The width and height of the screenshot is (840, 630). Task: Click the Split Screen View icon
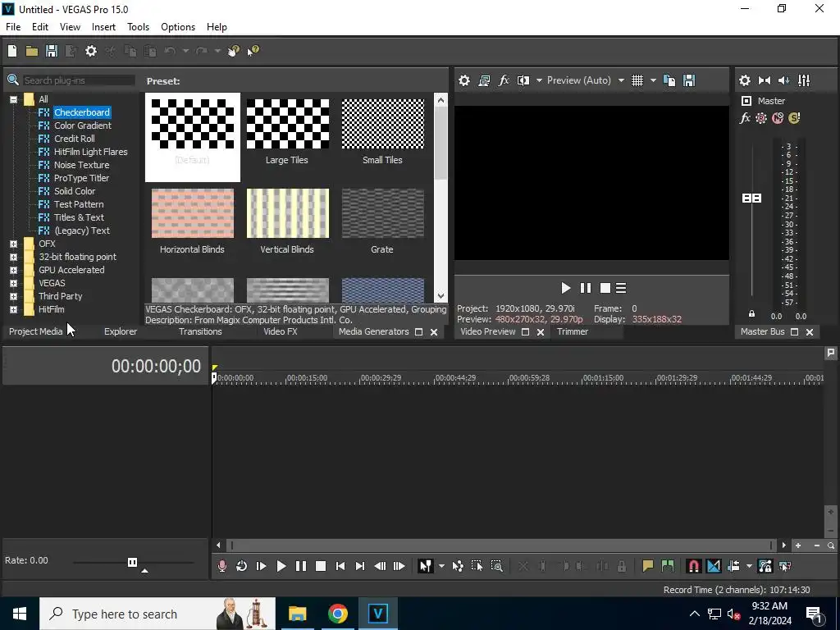523,80
